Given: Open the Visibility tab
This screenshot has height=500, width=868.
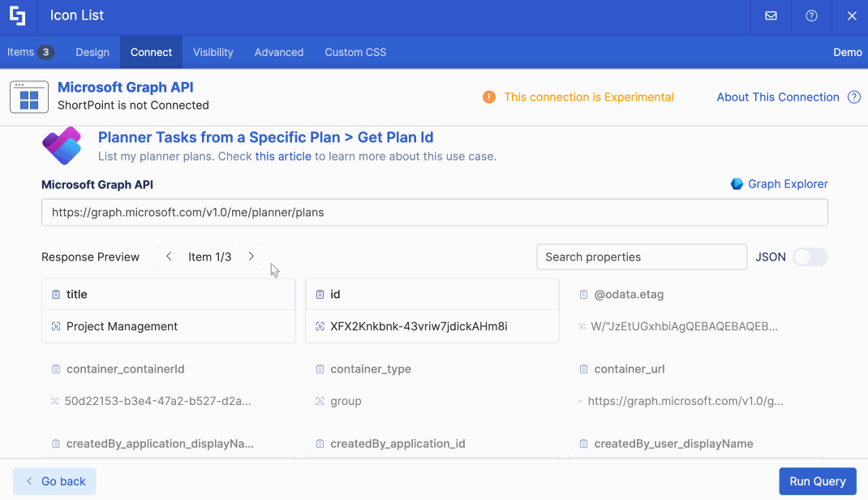Looking at the screenshot, I should [213, 52].
